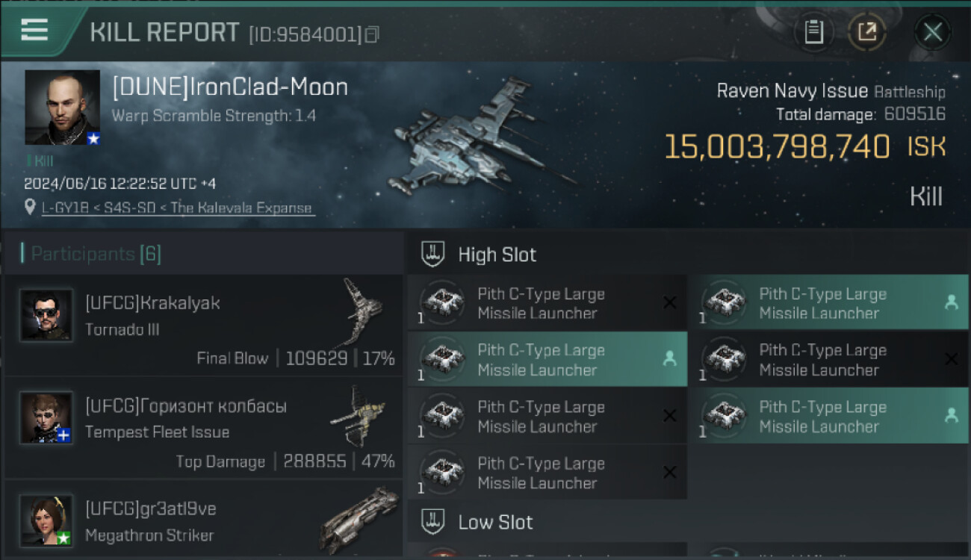Image resolution: width=971 pixels, height=560 pixels.
Task: Copy the kill report ID
Action: point(372,34)
